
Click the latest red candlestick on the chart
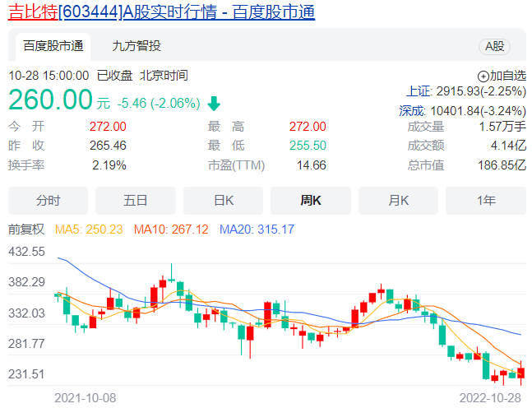(x=520, y=373)
